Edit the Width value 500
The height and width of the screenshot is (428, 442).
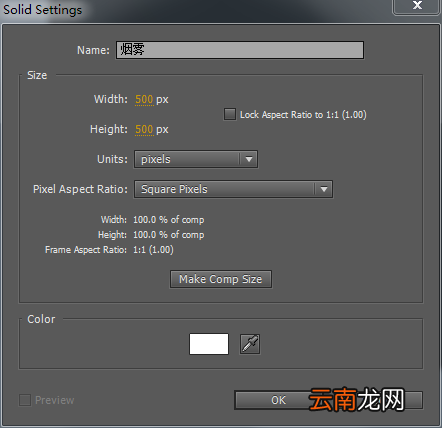tap(144, 99)
